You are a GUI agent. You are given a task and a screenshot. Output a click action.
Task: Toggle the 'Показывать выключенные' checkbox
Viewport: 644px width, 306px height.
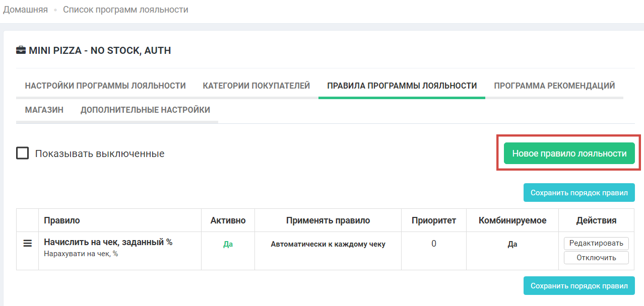point(22,153)
